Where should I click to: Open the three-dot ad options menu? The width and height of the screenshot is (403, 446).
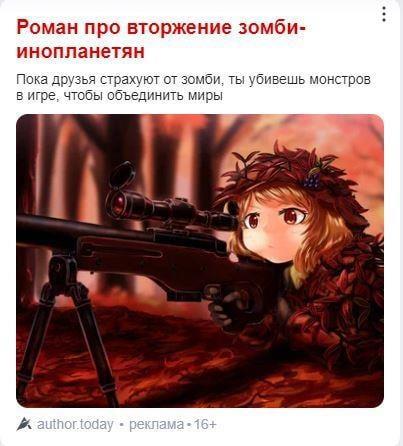tap(384, 14)
